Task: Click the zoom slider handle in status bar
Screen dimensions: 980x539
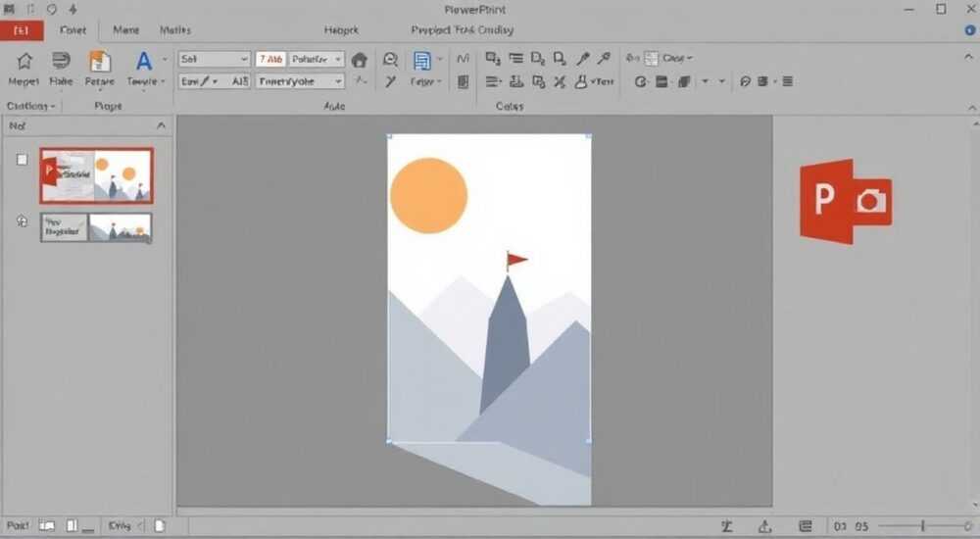Action: pos(922,526)
